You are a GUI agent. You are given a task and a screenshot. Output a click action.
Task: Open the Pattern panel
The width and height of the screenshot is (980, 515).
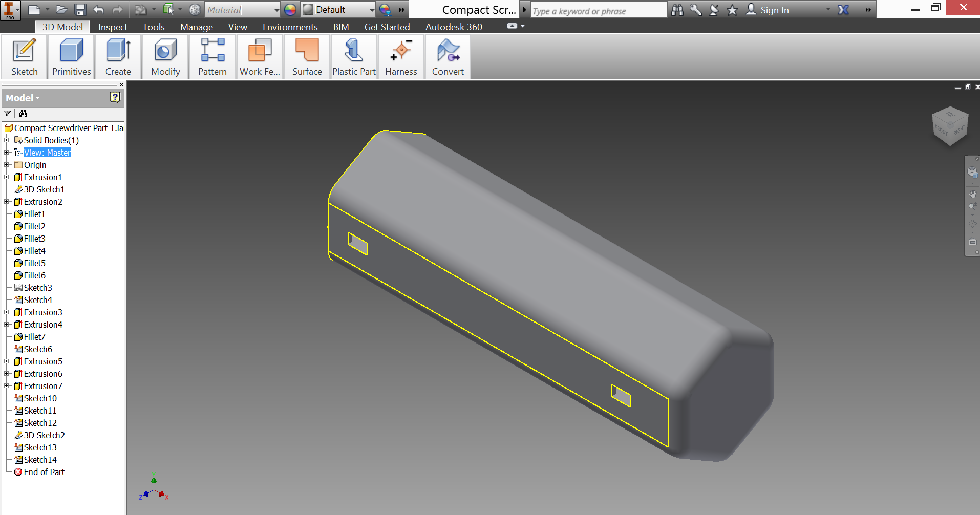pyautogui.click(x=212, y=57)
